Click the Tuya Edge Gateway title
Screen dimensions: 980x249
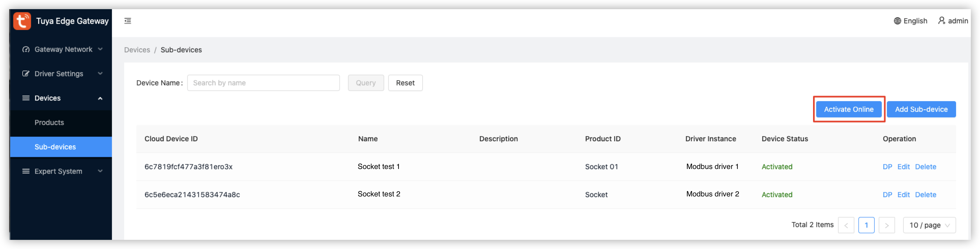click(72, 21)
